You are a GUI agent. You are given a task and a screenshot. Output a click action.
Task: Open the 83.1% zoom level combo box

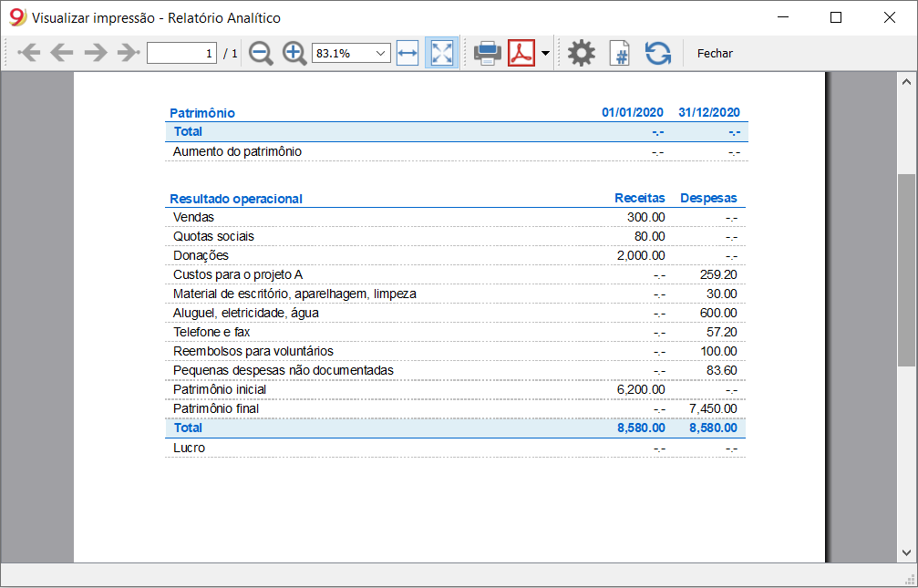coord(351,53)
